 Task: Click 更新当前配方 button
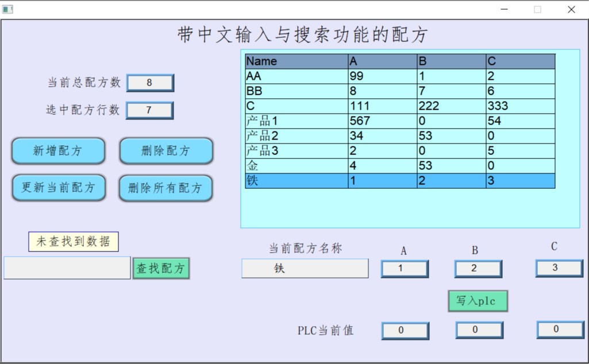59,188
